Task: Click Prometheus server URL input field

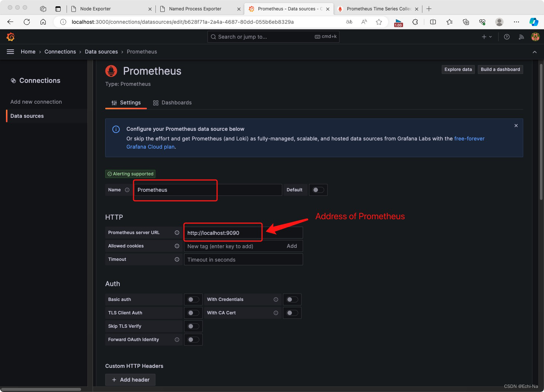Action: (x=244, y=233)
